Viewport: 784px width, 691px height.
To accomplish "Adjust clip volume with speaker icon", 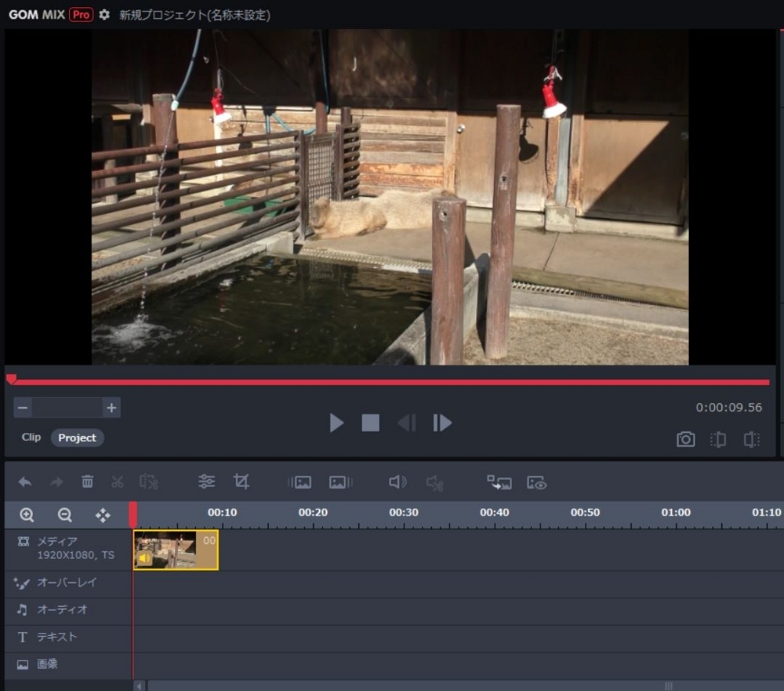I will (397, 482).
